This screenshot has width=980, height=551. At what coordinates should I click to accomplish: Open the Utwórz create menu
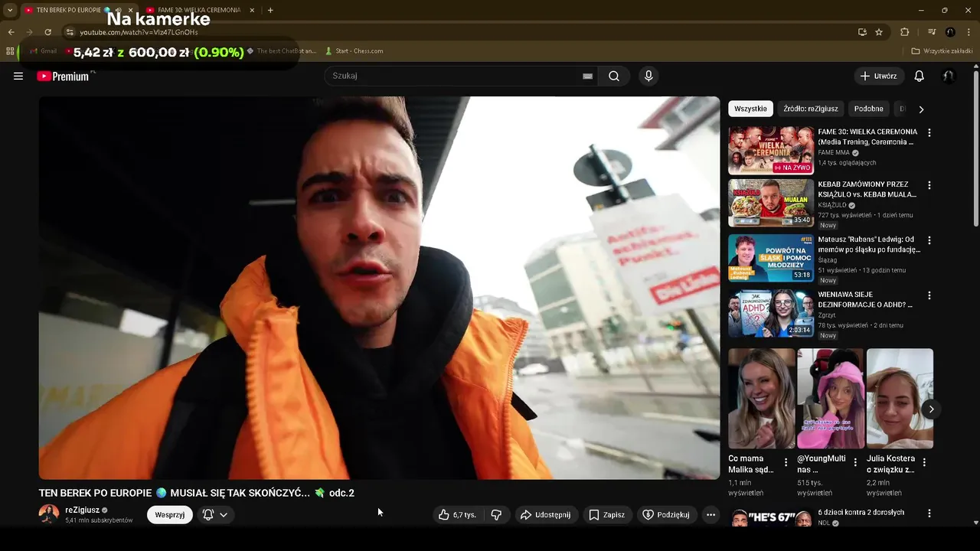(x=879, y=76)
